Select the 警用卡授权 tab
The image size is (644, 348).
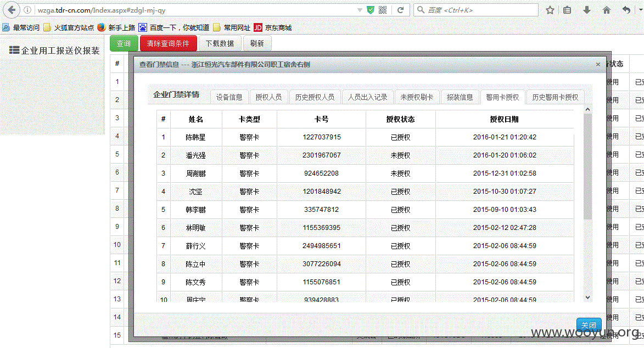pos(502,97)
